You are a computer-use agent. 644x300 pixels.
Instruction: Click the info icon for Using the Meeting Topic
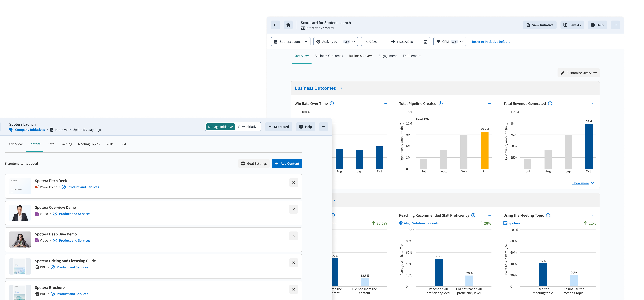coord(548,215)
